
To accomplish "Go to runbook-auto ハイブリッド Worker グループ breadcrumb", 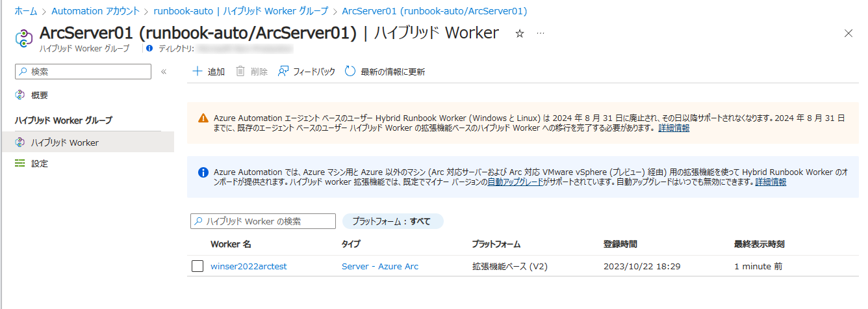I will tap(240, 11).
